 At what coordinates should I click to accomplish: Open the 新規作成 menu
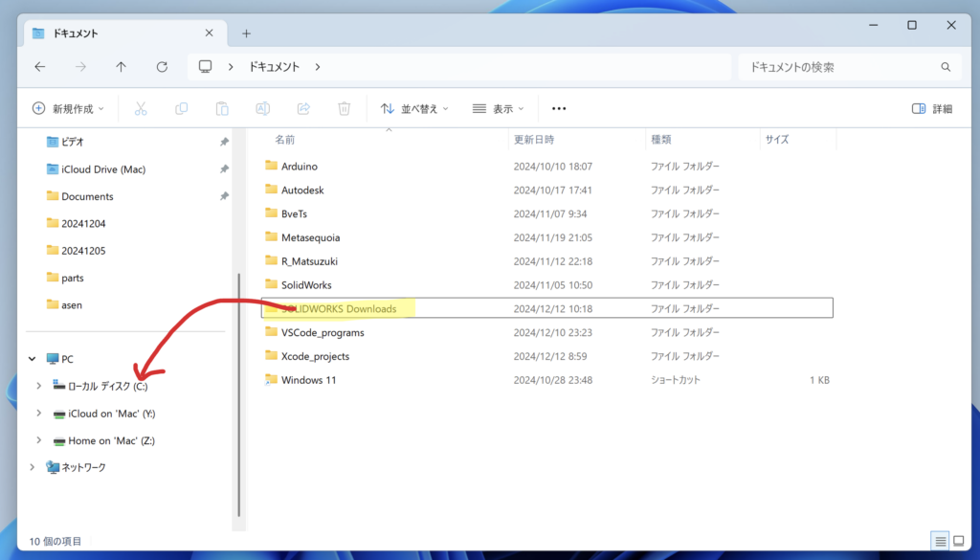coord(68,109)
